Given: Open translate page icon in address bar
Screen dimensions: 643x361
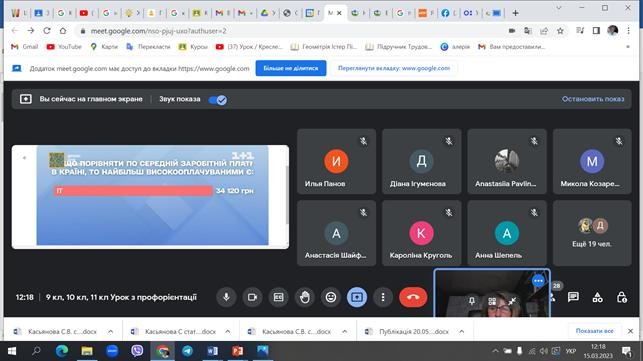Looking at the screenshot, I should pos(528,31).
